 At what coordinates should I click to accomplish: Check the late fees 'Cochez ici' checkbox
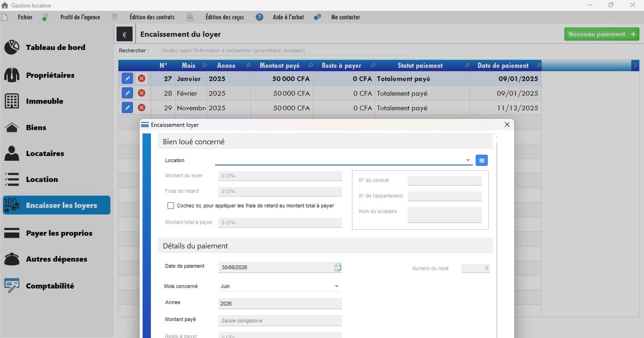[171, 206]
